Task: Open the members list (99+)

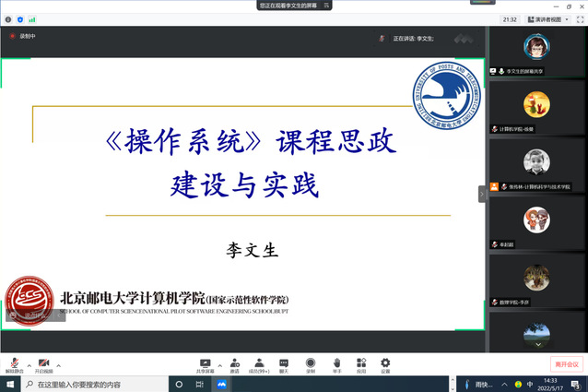Action: tap(260, 363)
